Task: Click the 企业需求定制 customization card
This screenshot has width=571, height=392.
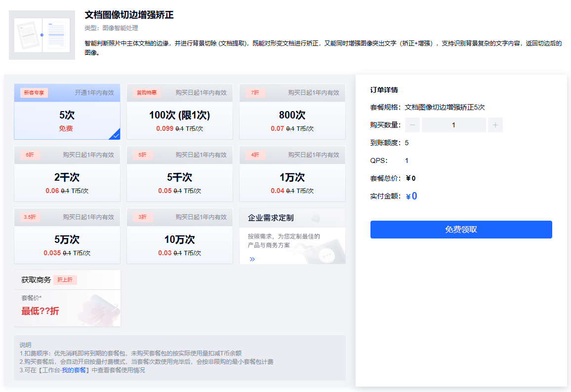Action: point(292,237)
